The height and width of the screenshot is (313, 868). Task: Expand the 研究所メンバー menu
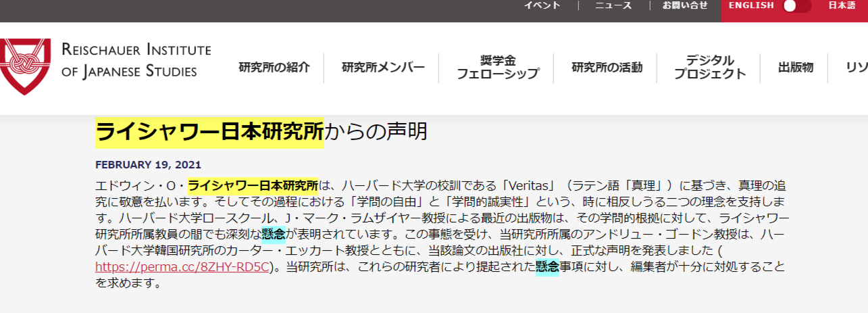pyautogui.click(x=383, y=68)
